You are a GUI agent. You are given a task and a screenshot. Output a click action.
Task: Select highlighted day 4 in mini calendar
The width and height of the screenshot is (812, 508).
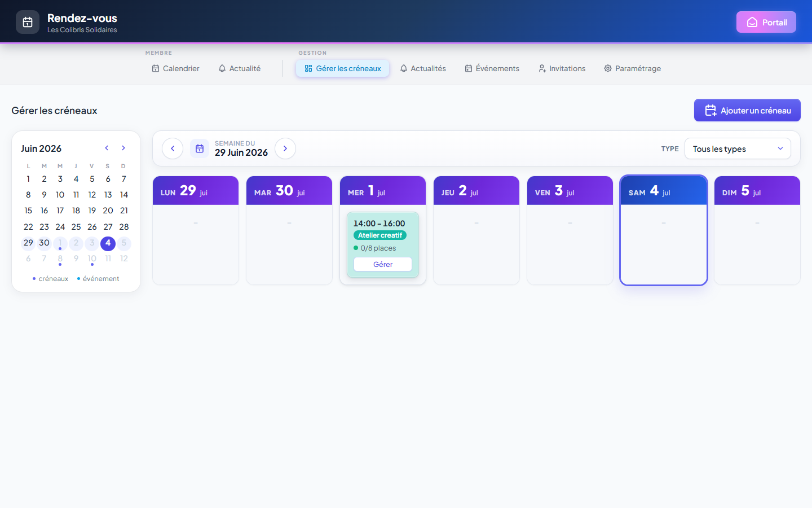point(108,243)
